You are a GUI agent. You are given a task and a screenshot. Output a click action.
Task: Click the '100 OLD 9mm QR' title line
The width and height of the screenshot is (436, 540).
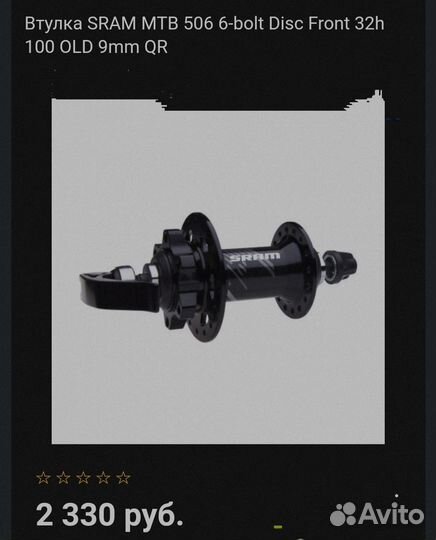96,48
